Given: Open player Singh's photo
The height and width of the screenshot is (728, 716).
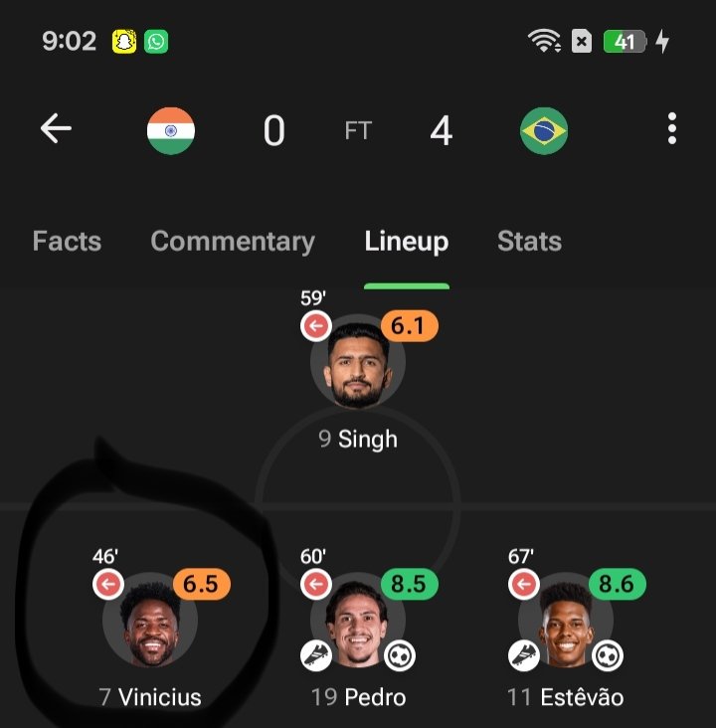Looking at the screenshot, I should pos(358,363).
